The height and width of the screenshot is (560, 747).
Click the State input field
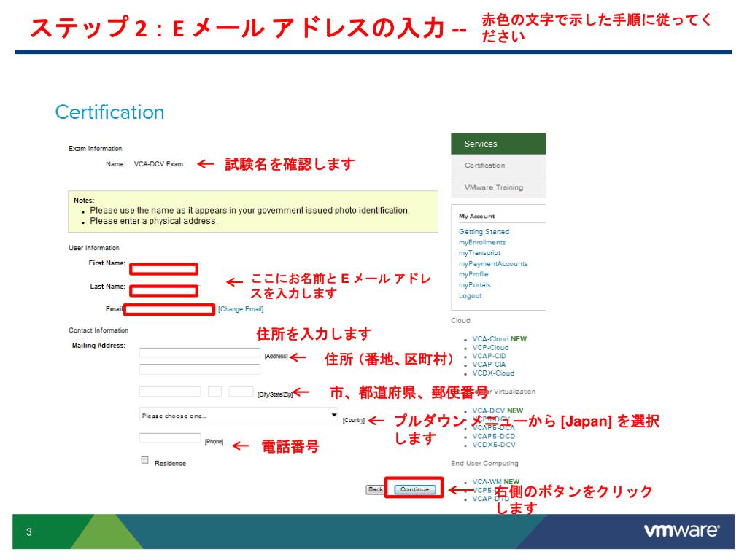point(214,391)
